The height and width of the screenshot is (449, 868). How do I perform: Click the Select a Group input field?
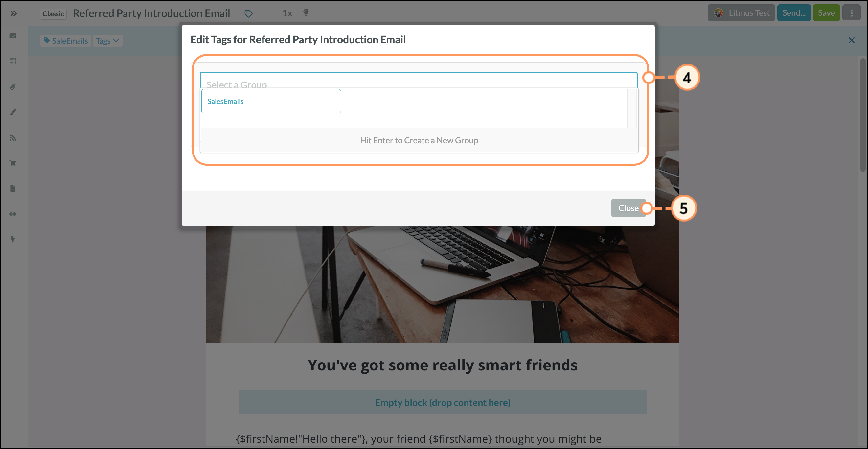(419, 80)
